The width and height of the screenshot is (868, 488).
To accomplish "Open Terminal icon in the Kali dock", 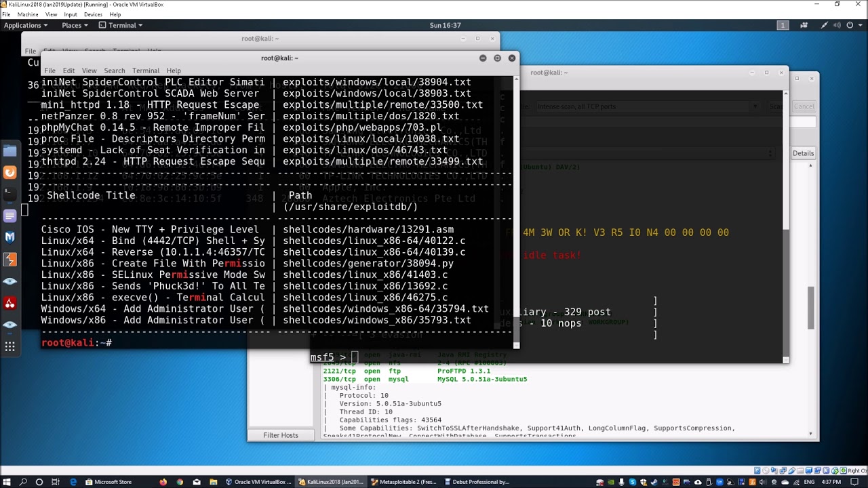I will click(9, 194).
